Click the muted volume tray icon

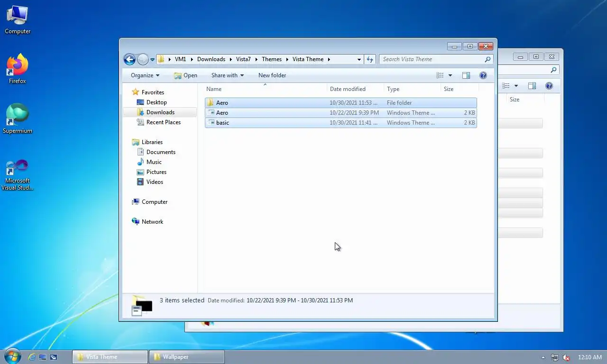click(x=566, y=357)
